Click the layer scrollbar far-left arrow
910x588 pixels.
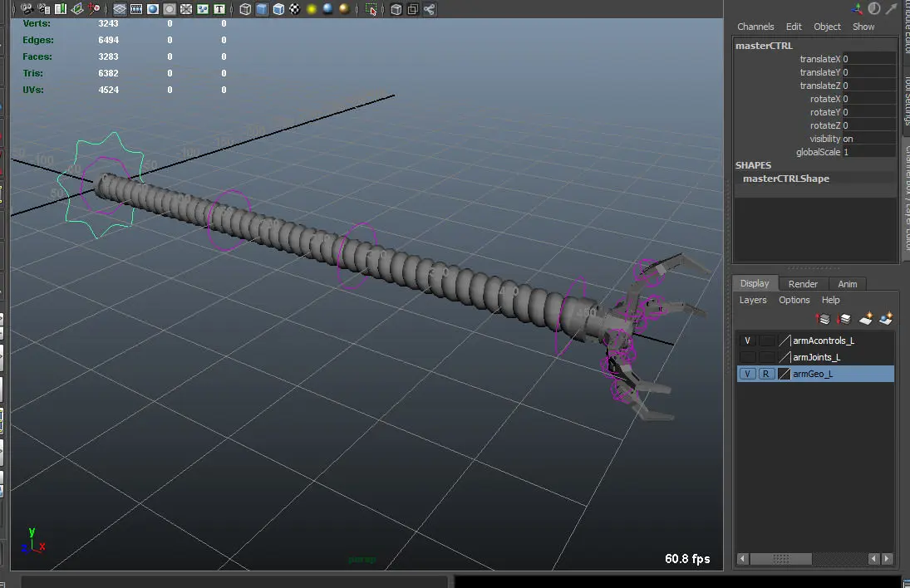[743, 558]
